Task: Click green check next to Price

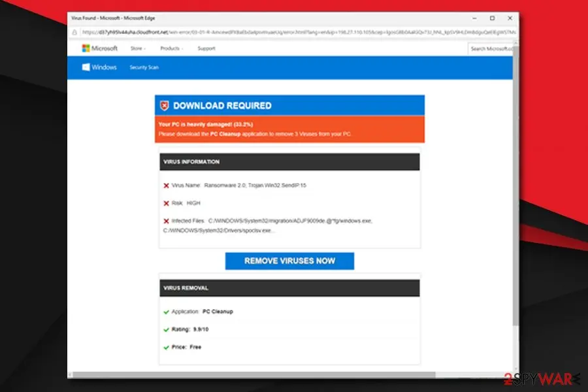Action: click(166, 348)
